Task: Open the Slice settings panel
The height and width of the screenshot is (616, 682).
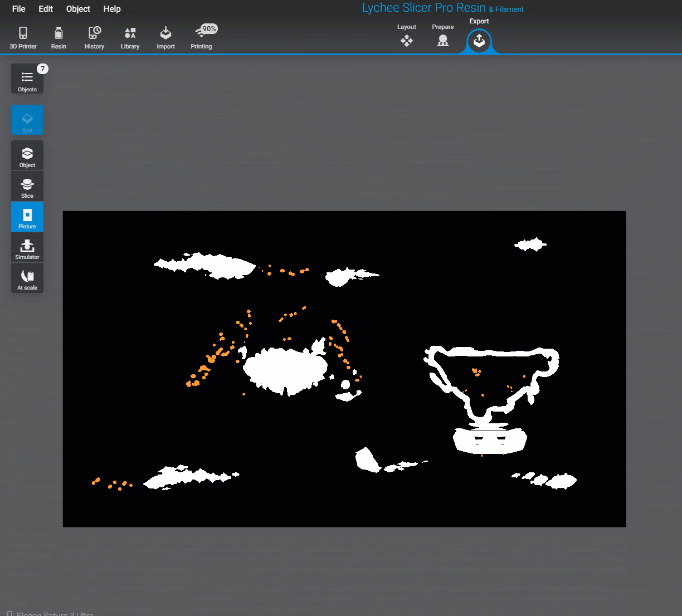Action: (27, 186)
